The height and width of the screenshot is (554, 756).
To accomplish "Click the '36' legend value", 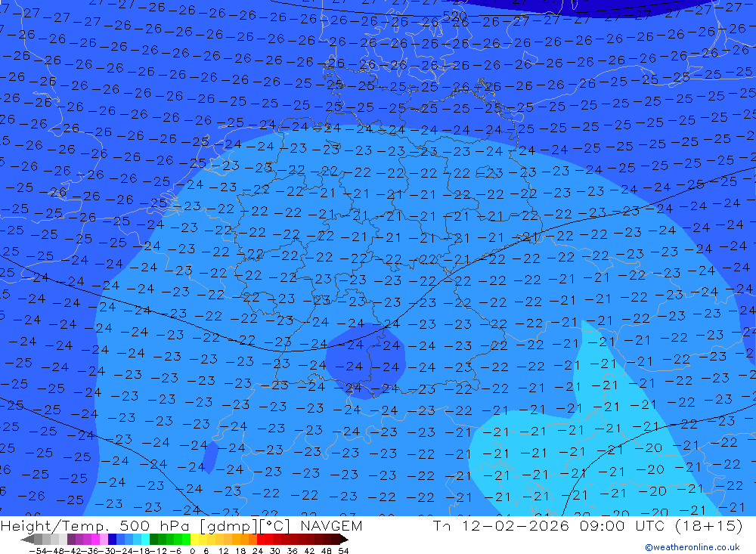I will (292, 551).
